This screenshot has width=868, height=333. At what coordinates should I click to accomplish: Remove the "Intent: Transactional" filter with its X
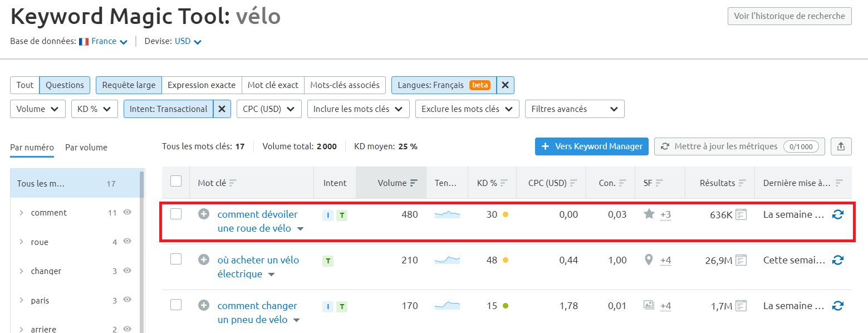[x=222, y=109]
